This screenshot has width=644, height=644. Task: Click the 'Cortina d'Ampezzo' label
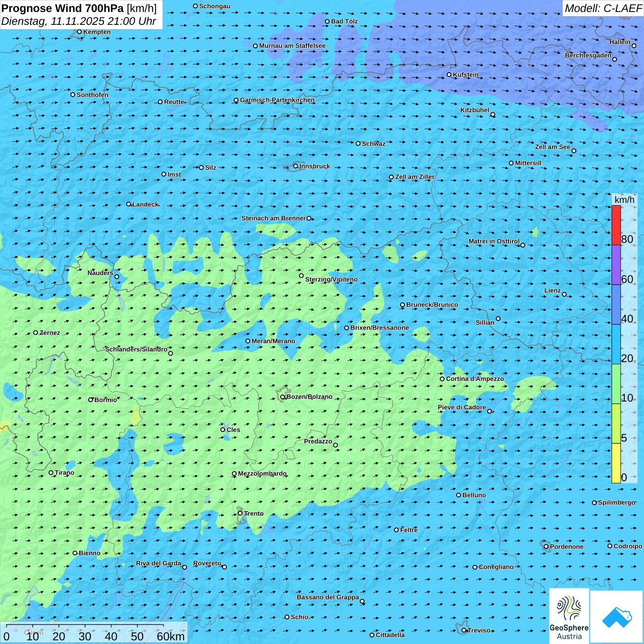pos(475,379)
